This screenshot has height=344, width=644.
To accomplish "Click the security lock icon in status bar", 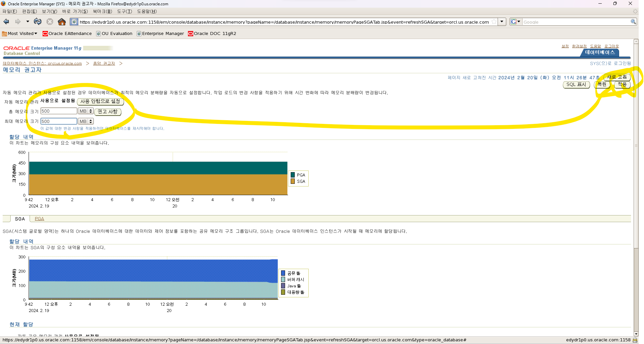I will point(635,340).
